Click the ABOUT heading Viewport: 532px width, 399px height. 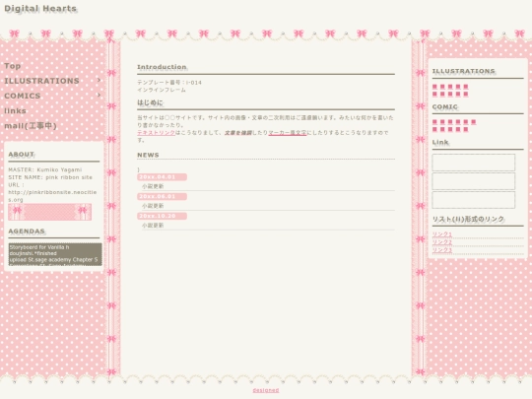pos(21,154)
